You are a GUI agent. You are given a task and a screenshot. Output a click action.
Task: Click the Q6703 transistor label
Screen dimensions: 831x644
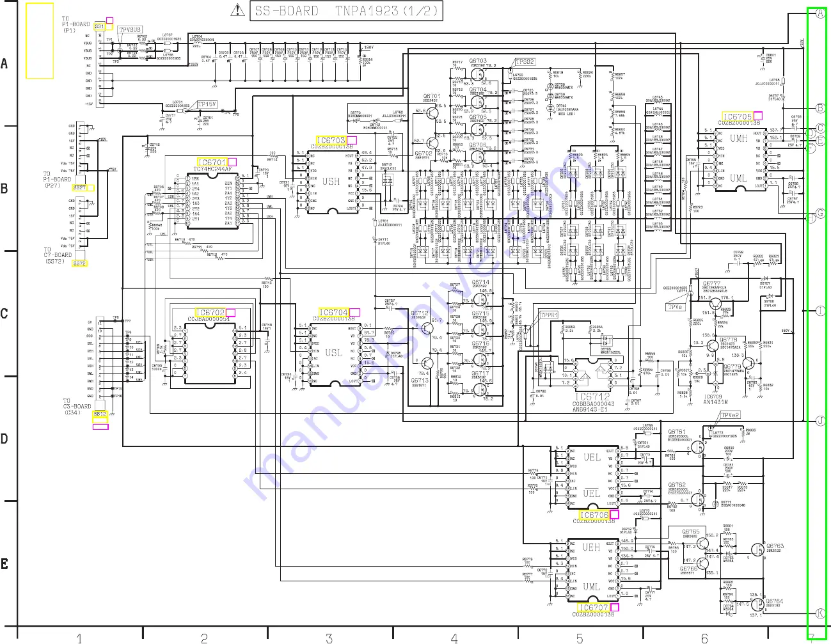coord(478,61)
